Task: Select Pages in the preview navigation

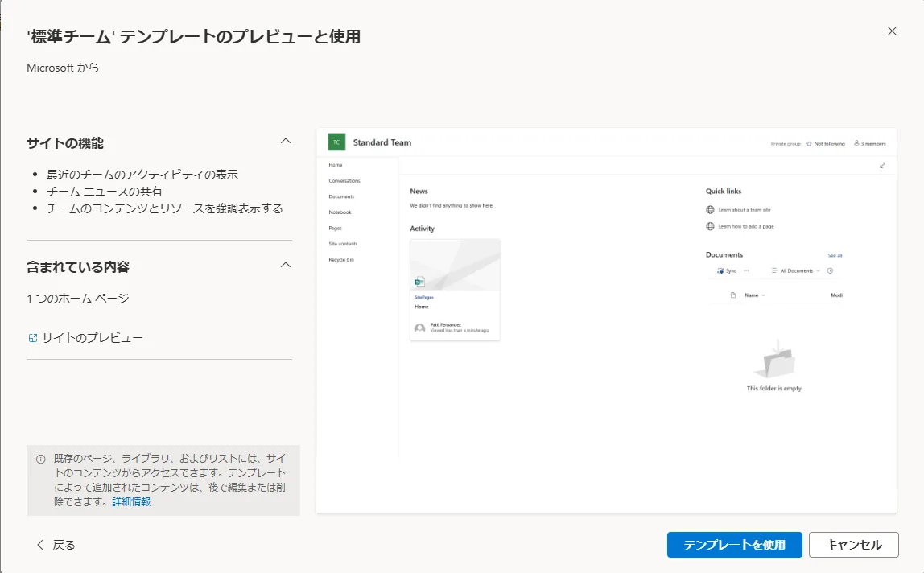Action: [336, 228]
